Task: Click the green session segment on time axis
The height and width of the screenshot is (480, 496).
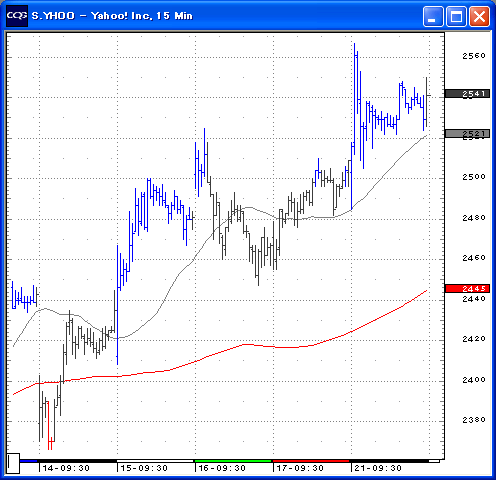Action: (x=233, y=461)
